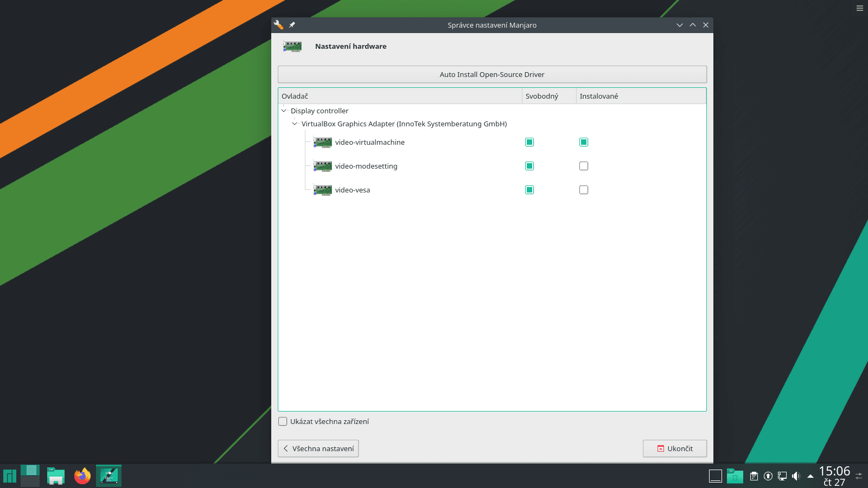Open the audio volume tray icon
Screen dimensions: 868x488
click(x=796, y=476)
